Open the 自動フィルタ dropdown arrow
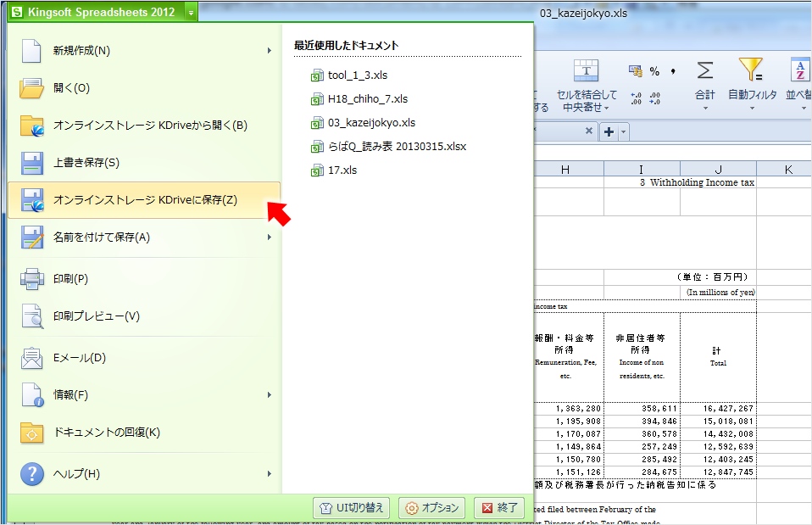This screenshot has width=812, height=525. click(752, 109)
